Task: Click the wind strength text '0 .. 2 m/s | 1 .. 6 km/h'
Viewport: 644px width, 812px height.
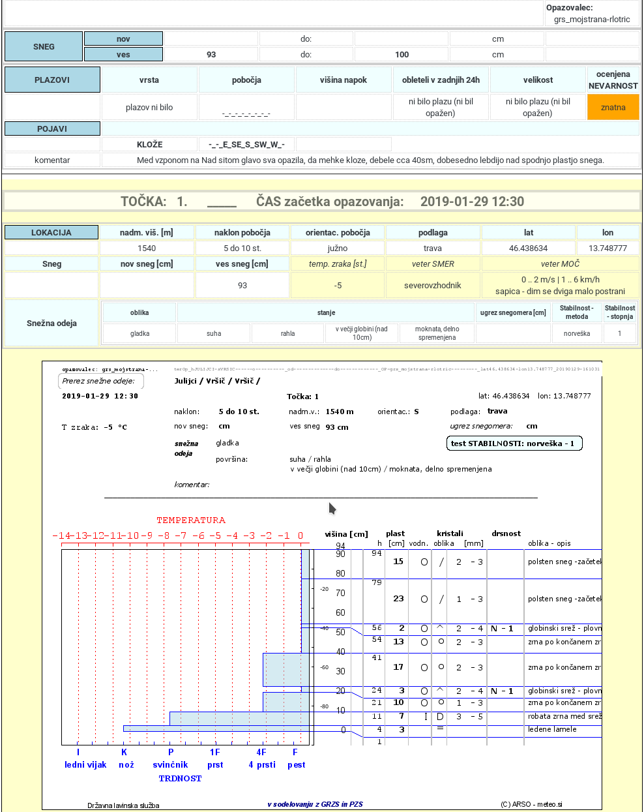Action: click(x=560, y=279)
